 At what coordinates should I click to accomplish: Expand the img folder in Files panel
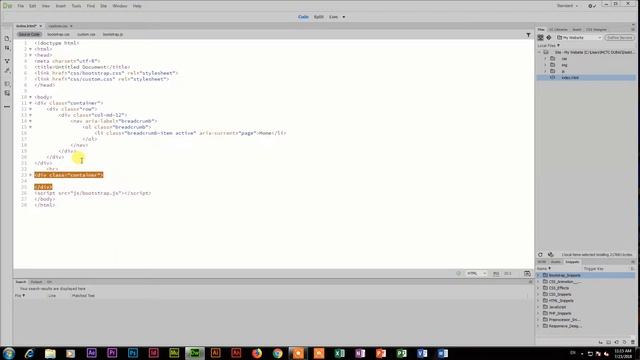[x=545, y=65]
